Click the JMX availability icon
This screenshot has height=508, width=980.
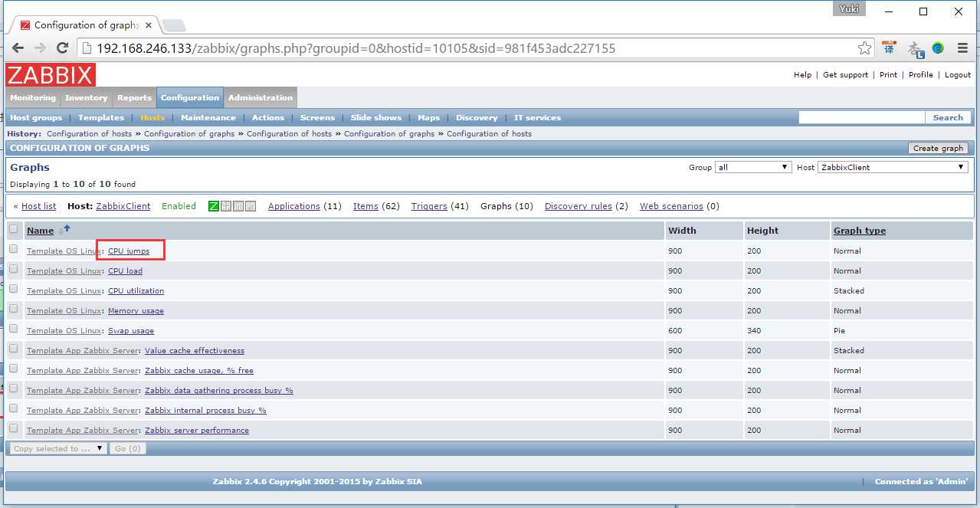pos(238,206)
